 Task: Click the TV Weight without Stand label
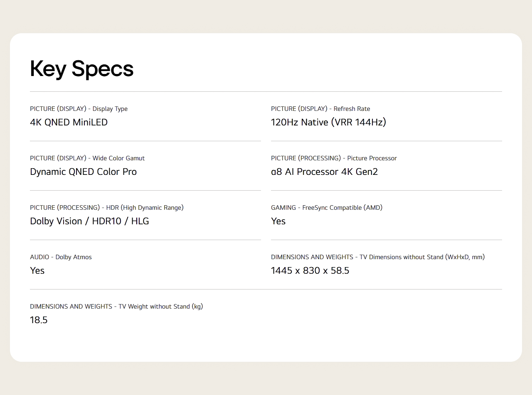116,307
